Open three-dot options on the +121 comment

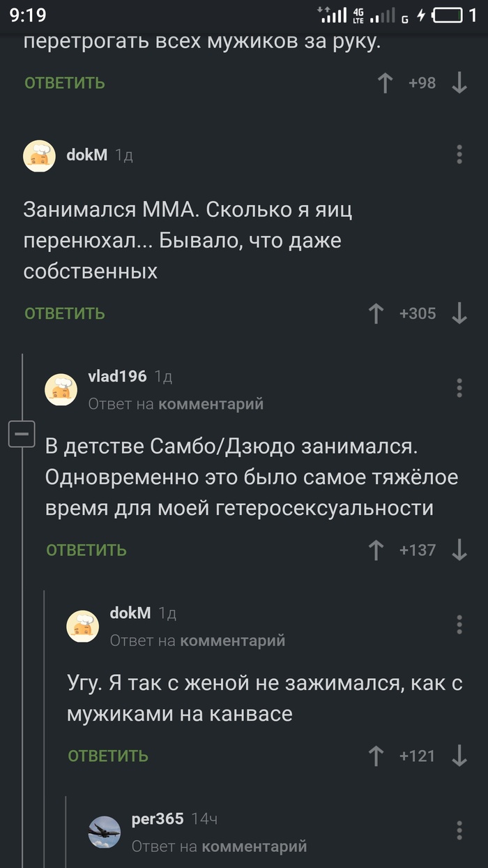point(459,624)
